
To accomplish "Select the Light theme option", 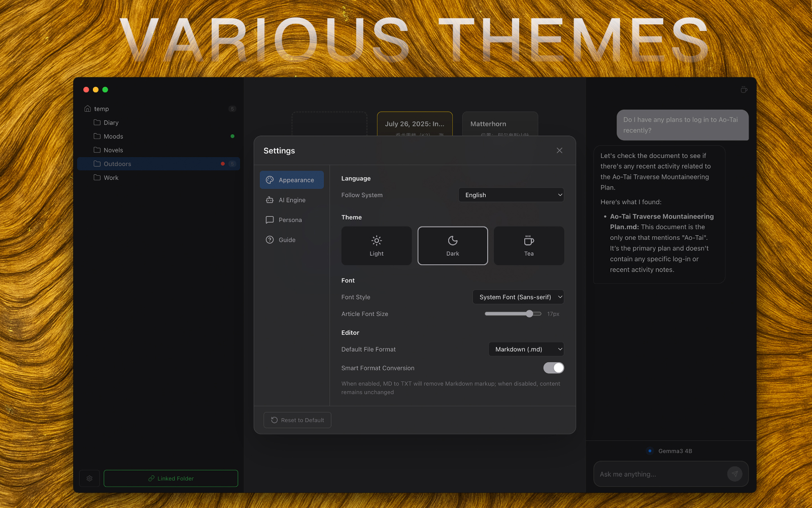I will 377,246.
